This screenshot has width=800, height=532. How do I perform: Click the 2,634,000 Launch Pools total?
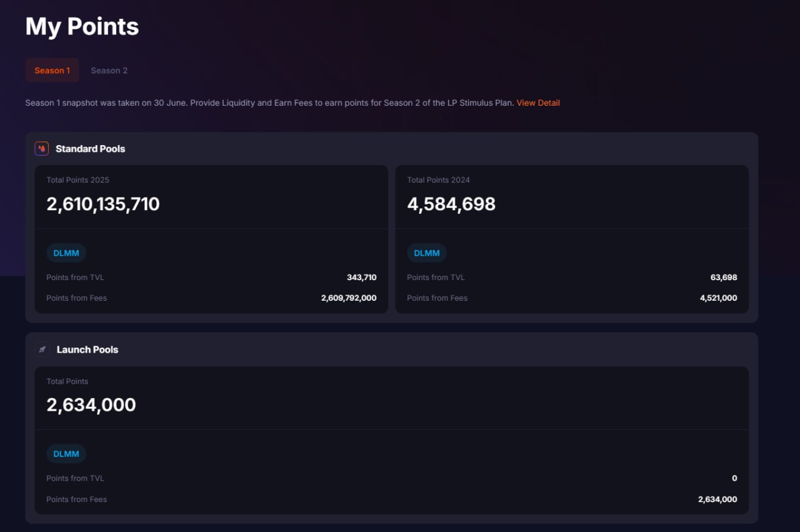tap(91, 404)
